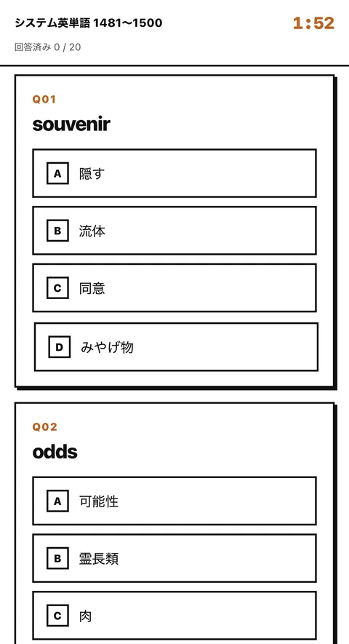Select answer 隠す for souvenir
349x644 pixels.
[174, 173]
